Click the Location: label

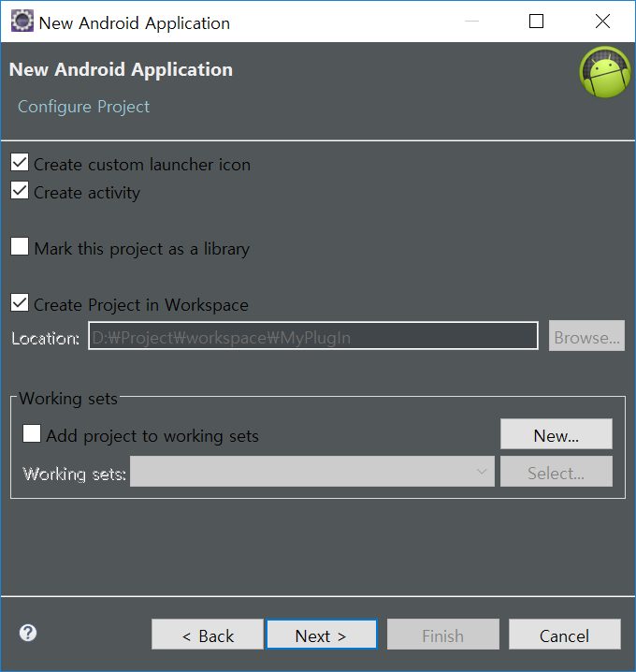coord(46,339)
